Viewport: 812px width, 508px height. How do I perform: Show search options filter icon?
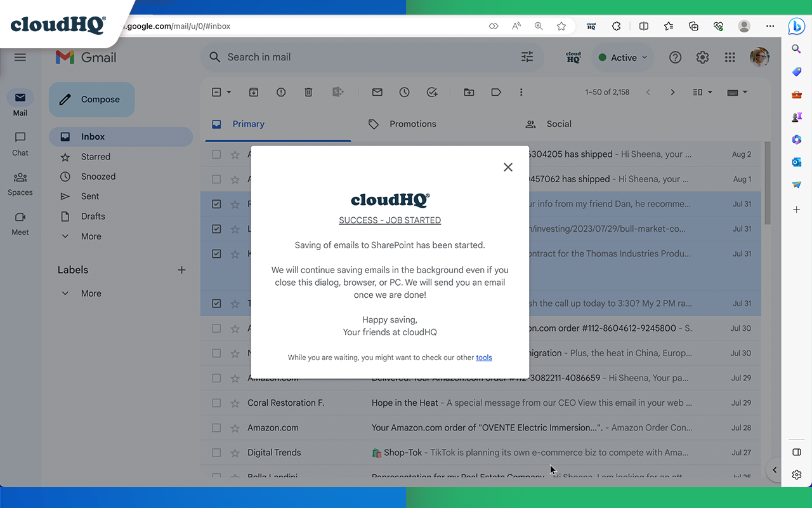[x=527, y=57]
